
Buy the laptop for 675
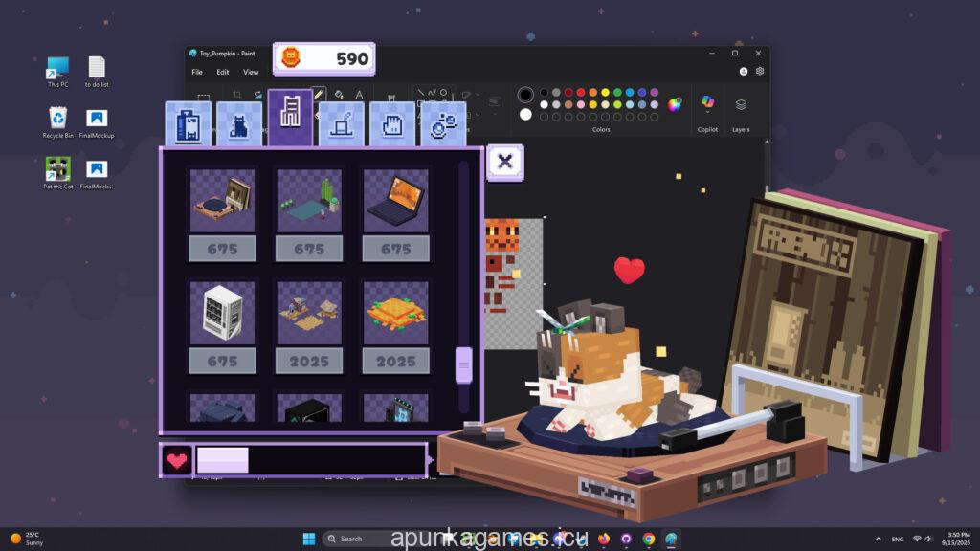tap(396, 249)
